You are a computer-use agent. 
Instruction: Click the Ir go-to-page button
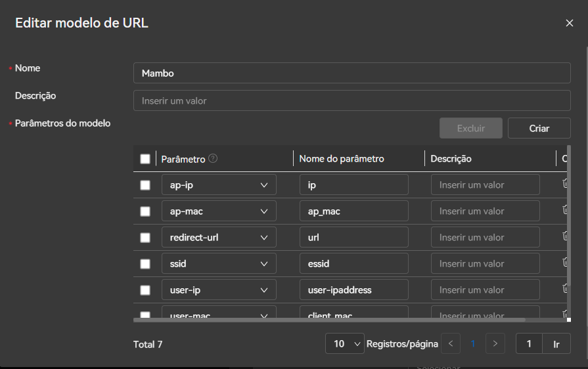point(556,343)
